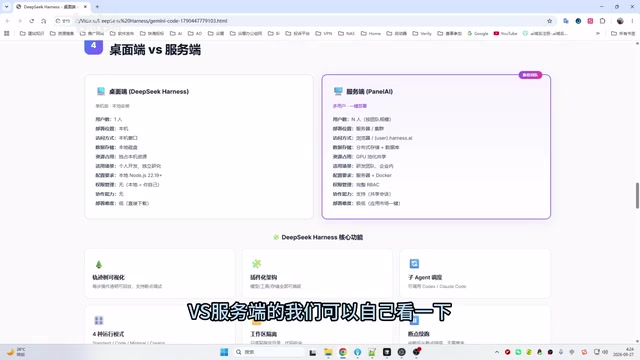This screenshot has height=360, width=640.
Task: Click the Node.js 22.19+ requirement row
Action: 129,176
